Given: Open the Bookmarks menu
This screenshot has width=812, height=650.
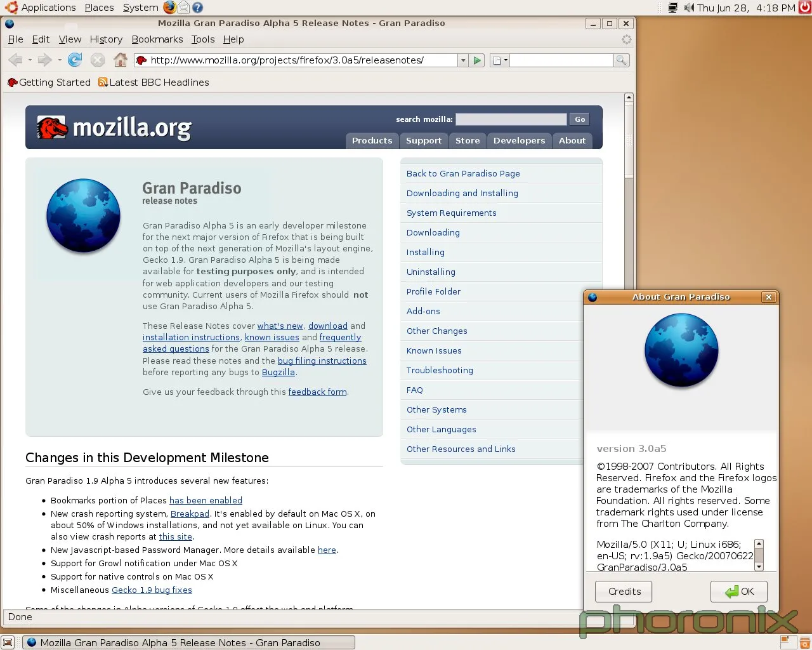Looking at the screenshot, I should tap(157, 39).
